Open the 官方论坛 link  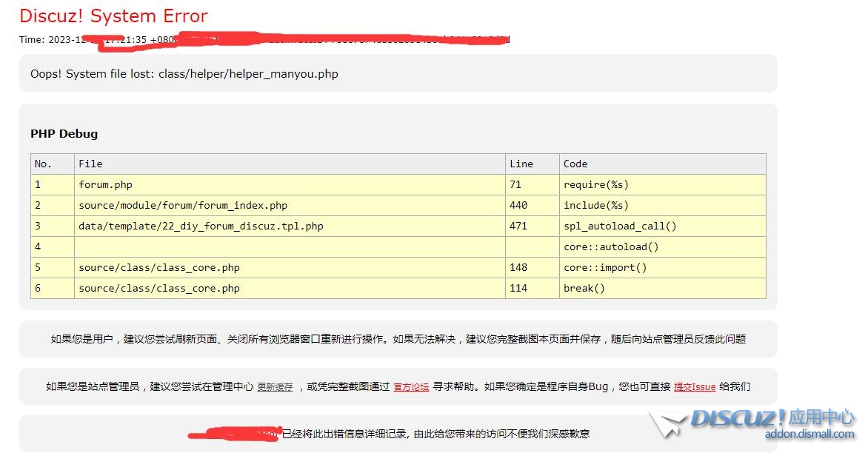(411, 387)
